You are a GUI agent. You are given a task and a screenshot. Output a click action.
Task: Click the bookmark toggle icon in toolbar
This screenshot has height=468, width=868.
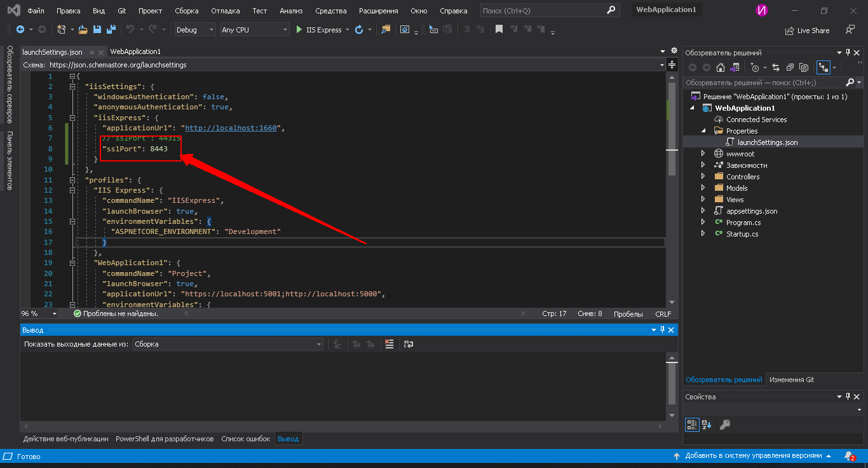click(x=499, y=29)
